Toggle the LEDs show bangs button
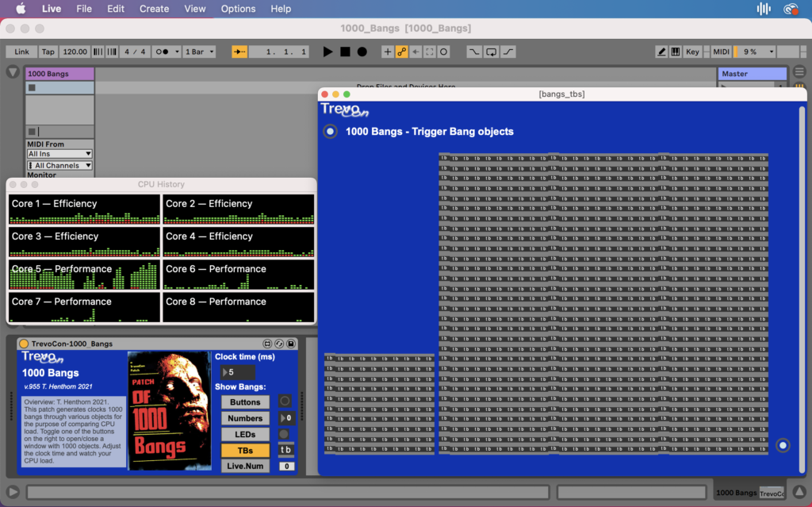Image resolution: width=812 pixels, height=507 pixels. (x=245, y=434)
